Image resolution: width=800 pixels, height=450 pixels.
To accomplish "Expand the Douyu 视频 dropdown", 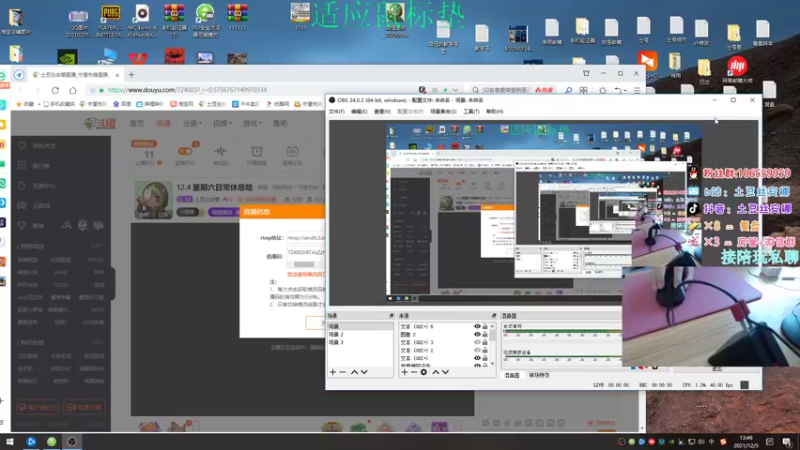I will 222,123.
